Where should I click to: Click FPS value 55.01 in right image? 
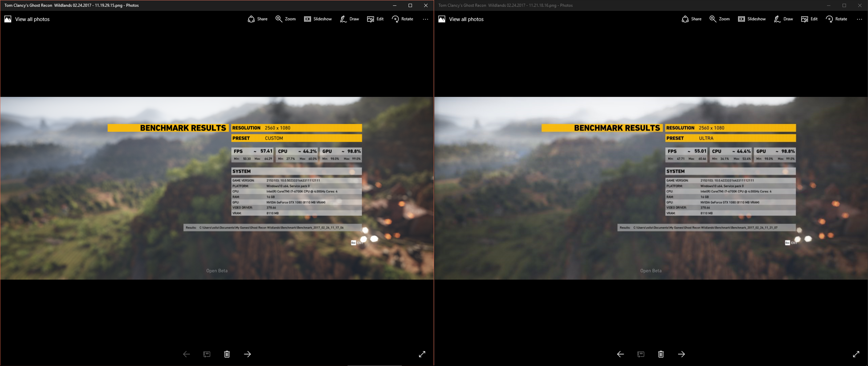coord(700,151)
